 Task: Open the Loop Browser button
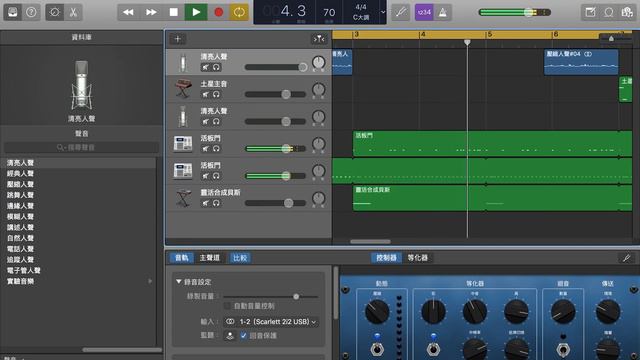[609, 12]
